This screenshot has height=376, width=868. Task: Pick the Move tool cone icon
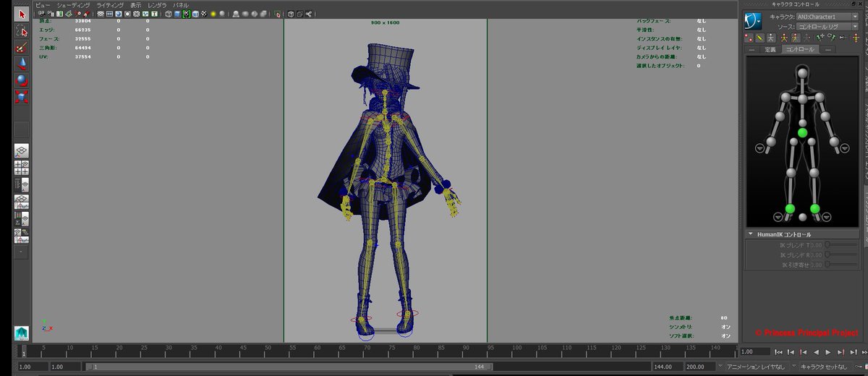[22, 63]
